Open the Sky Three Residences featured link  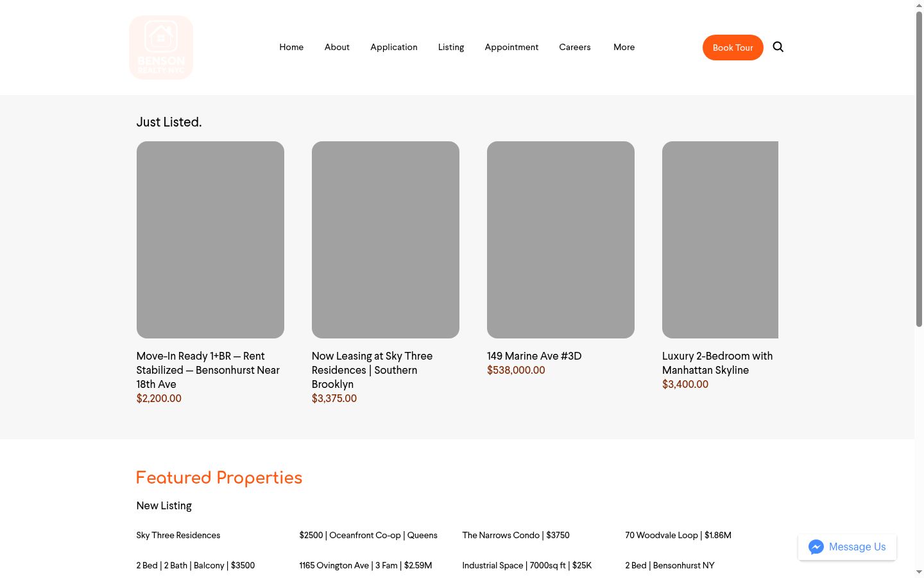pos(178,535)
